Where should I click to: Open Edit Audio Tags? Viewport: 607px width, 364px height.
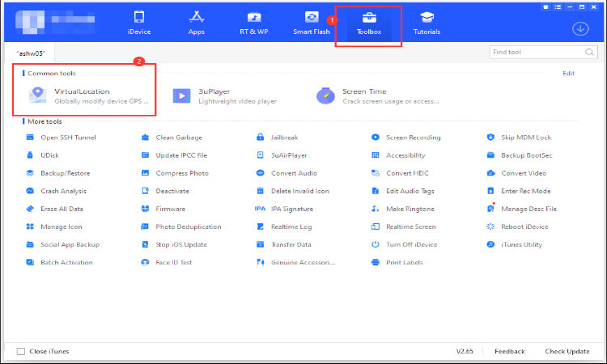pos(403,191)
